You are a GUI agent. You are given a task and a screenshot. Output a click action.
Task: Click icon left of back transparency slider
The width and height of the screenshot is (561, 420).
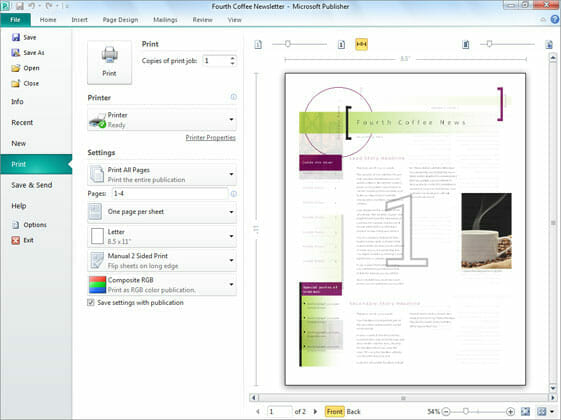point(465,44)
